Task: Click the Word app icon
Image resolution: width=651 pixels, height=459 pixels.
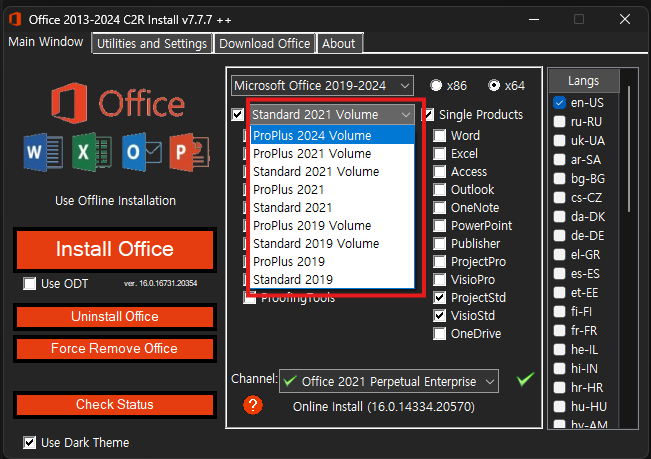Action: [x=43, y=152]
